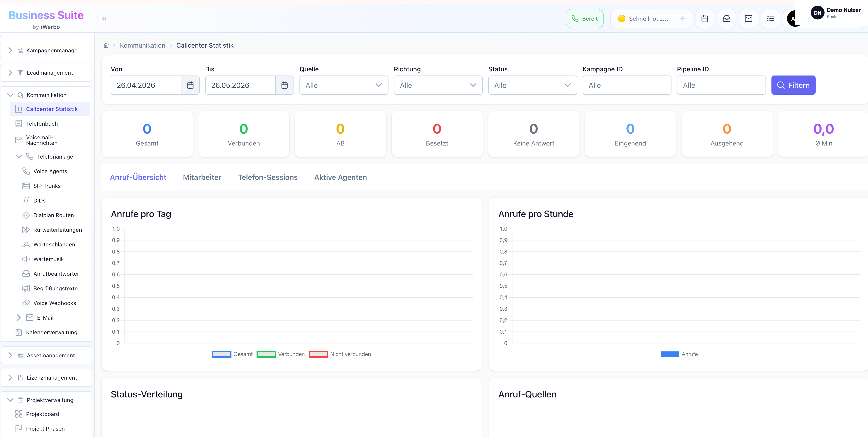Screen dimensions: 868x437
Task: Click the Gesamt statistics card
Action: 147,134
